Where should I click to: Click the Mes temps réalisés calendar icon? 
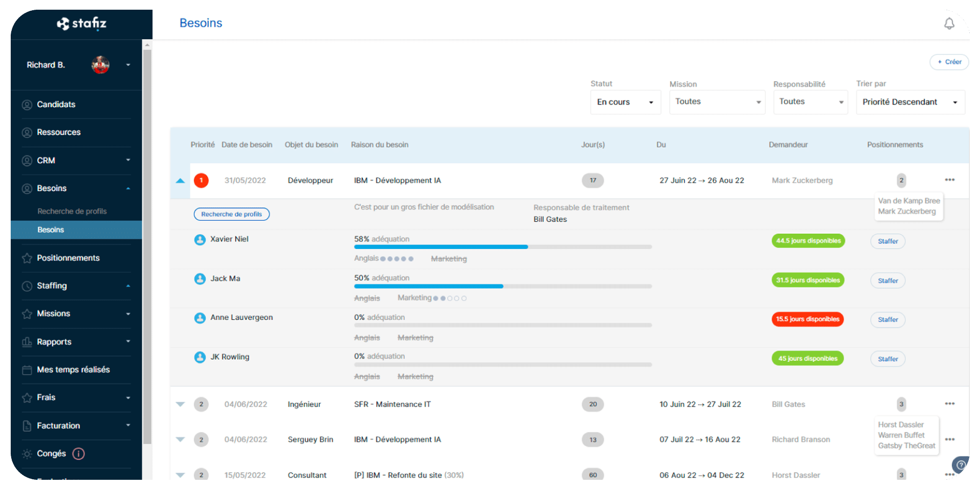(27, 370)
